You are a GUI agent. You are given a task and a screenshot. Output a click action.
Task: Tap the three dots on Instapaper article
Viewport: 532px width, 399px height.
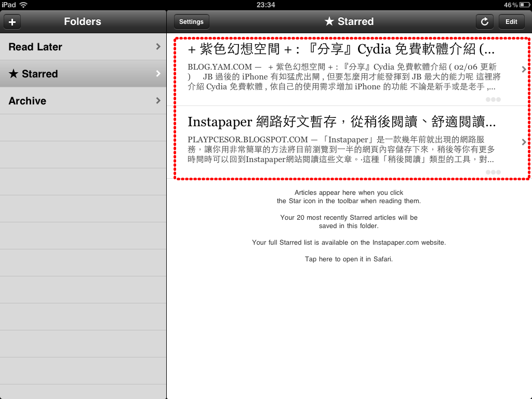coord(494,172)
